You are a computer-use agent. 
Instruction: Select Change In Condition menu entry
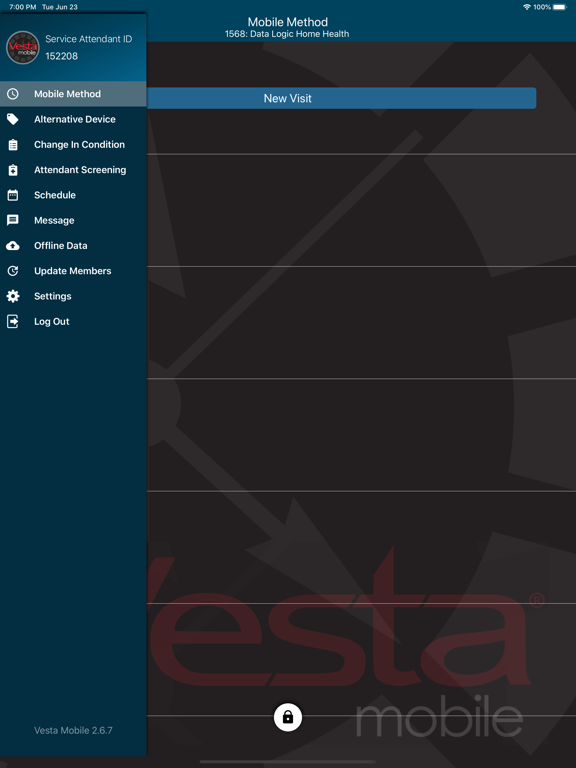click(x=73, y=144)
